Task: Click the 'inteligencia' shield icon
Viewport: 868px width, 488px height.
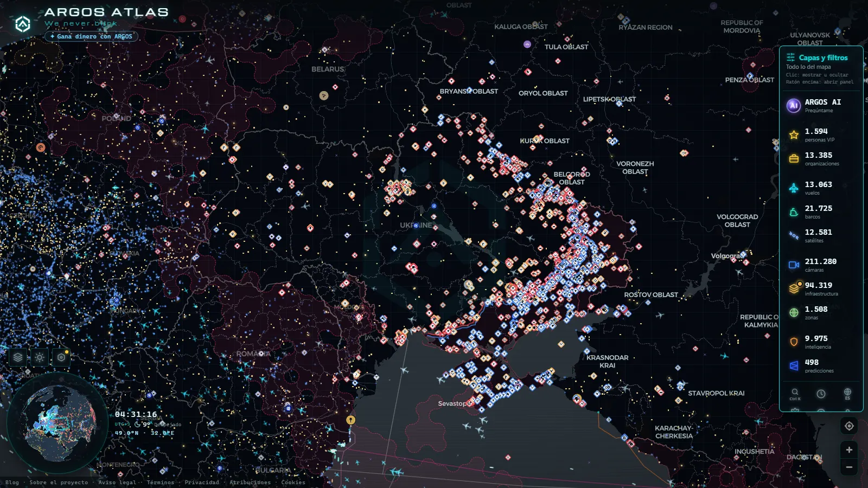Action: (x=794, y=342)
